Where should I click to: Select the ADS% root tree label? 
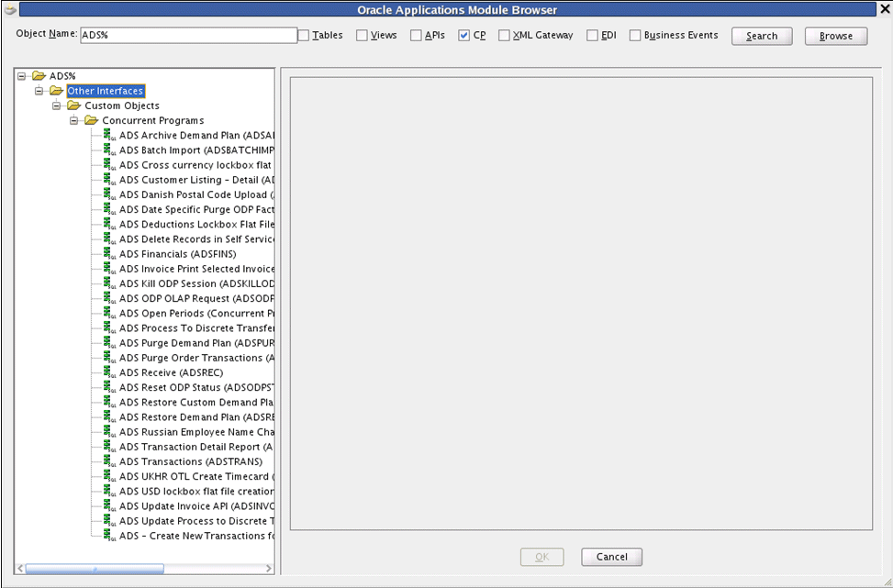(62, 76)
